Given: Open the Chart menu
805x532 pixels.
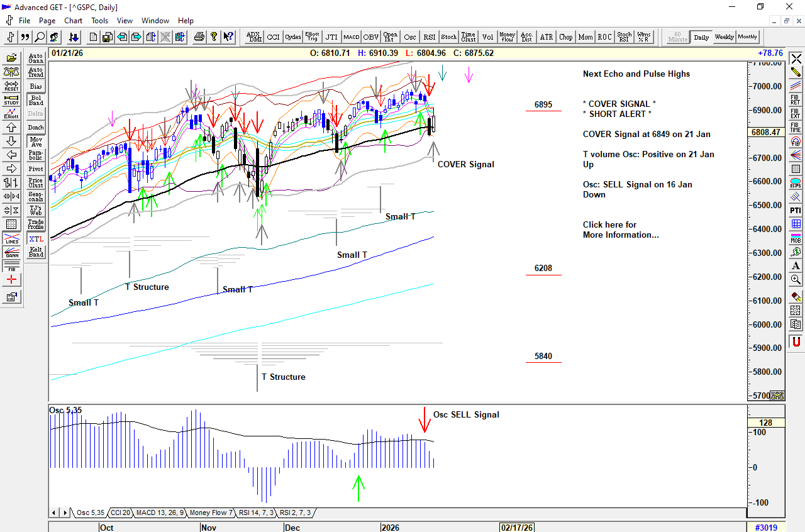Looking at the screenshot, I should point(73,21).
